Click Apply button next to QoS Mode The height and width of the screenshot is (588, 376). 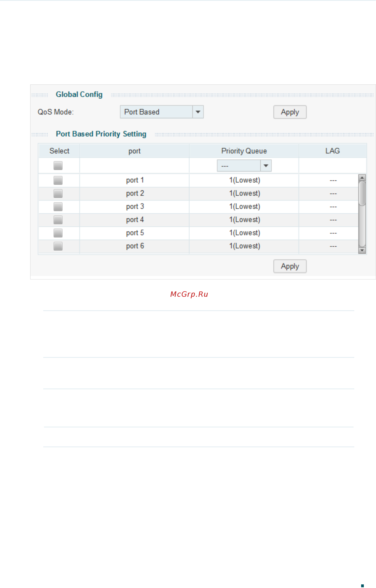coord(290,112)
